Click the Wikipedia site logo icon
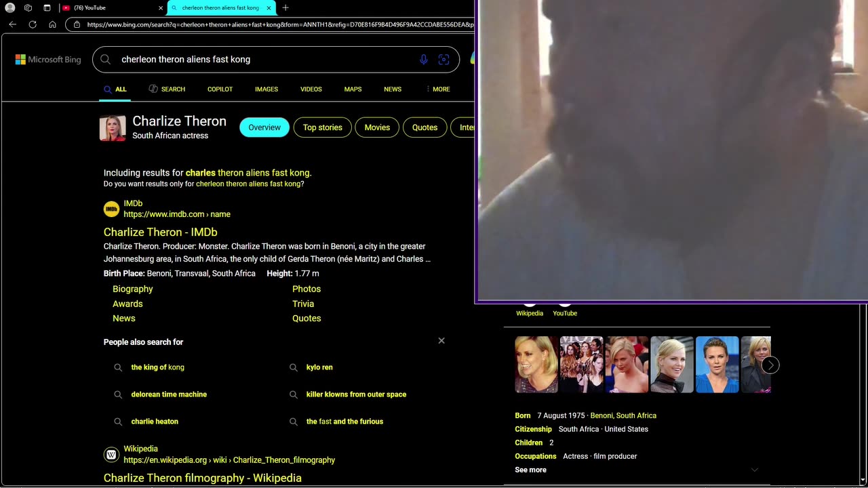868x488 pixels. [111, 454]
